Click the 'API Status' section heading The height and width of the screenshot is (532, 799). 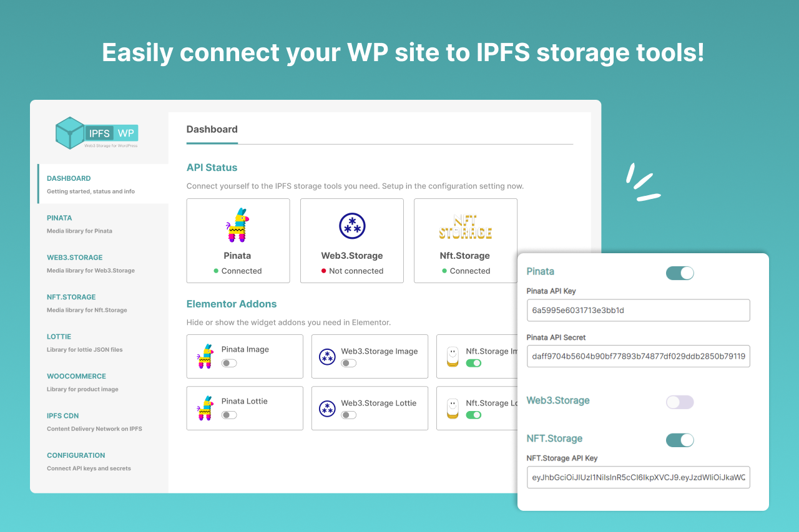point(212,168)
